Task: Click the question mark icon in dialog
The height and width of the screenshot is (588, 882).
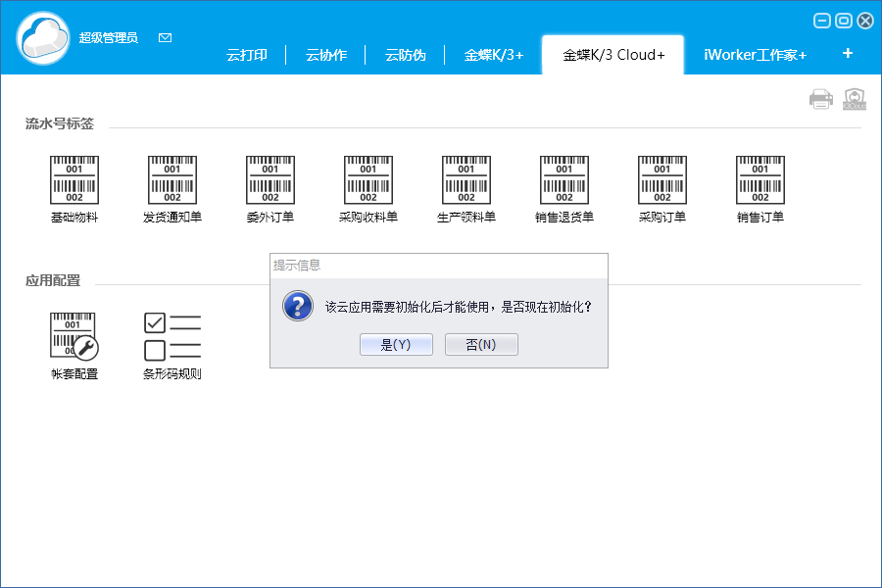Action: point(298,306)
